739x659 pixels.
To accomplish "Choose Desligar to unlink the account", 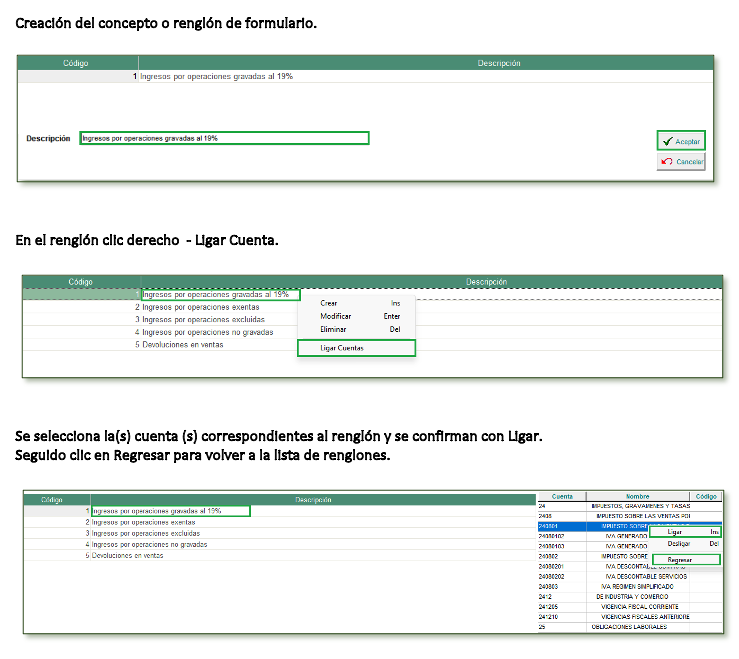I will tap(679, 544).
